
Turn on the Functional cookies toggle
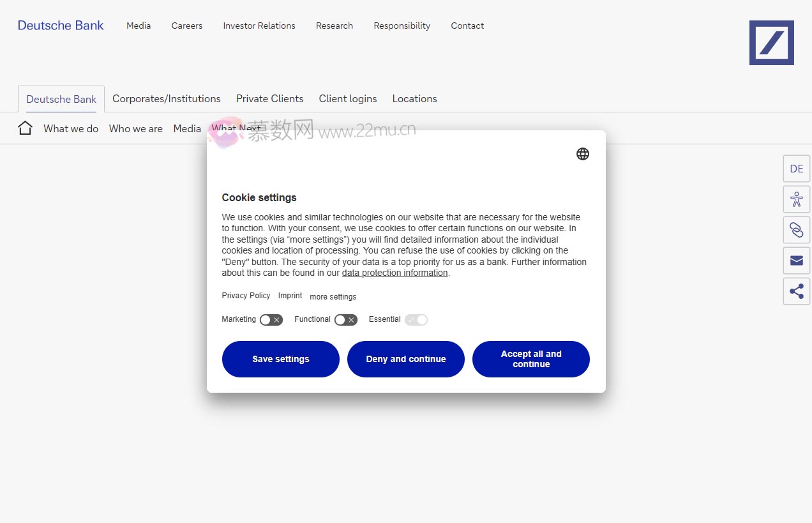(345, 320)
